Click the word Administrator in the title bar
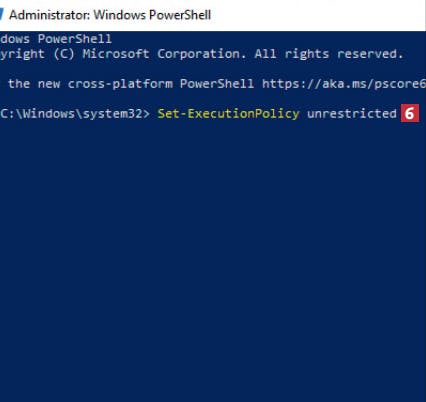Image resolution: width=426 pixels, height=402 pixels. (x=48, y=15)
